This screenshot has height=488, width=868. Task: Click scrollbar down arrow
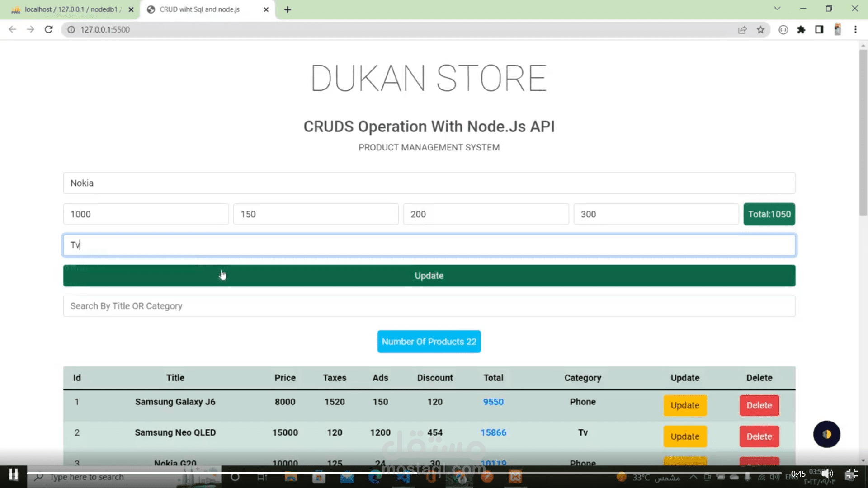[x=863, y=461]
